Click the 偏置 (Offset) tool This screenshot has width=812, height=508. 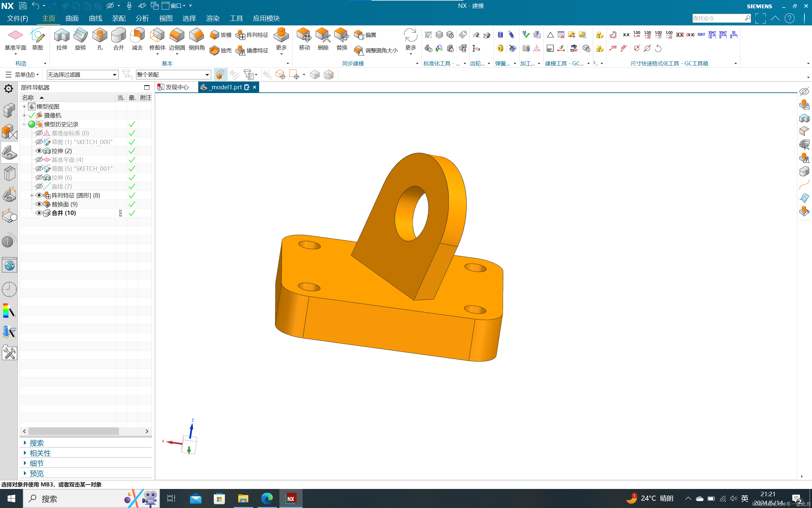(x=365, y=35)
